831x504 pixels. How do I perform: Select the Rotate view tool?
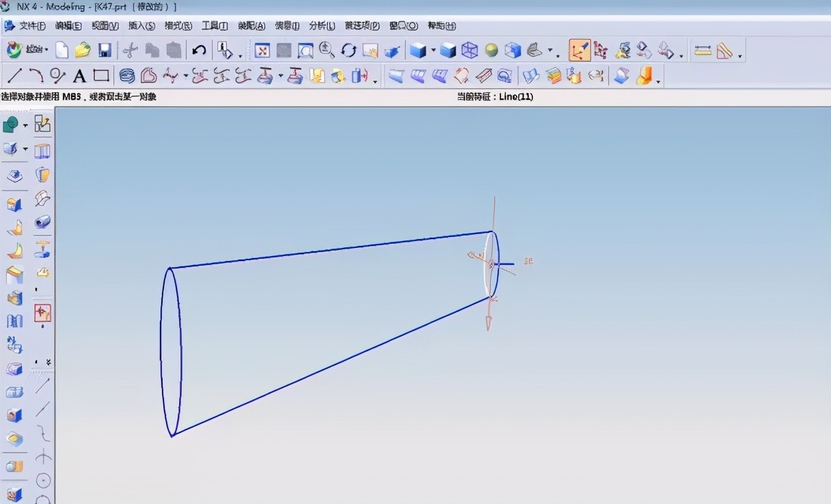click(x=349, y=50)
